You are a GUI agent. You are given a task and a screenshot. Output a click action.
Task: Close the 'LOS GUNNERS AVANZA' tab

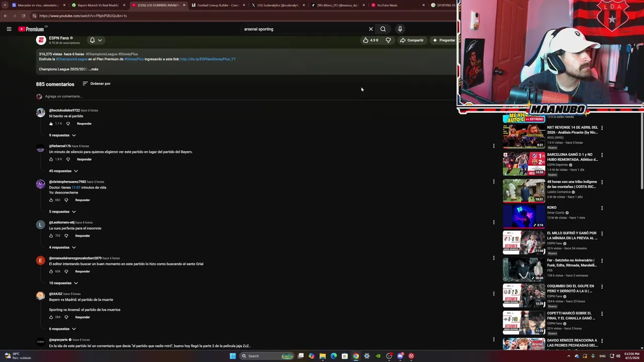(184, 5)
